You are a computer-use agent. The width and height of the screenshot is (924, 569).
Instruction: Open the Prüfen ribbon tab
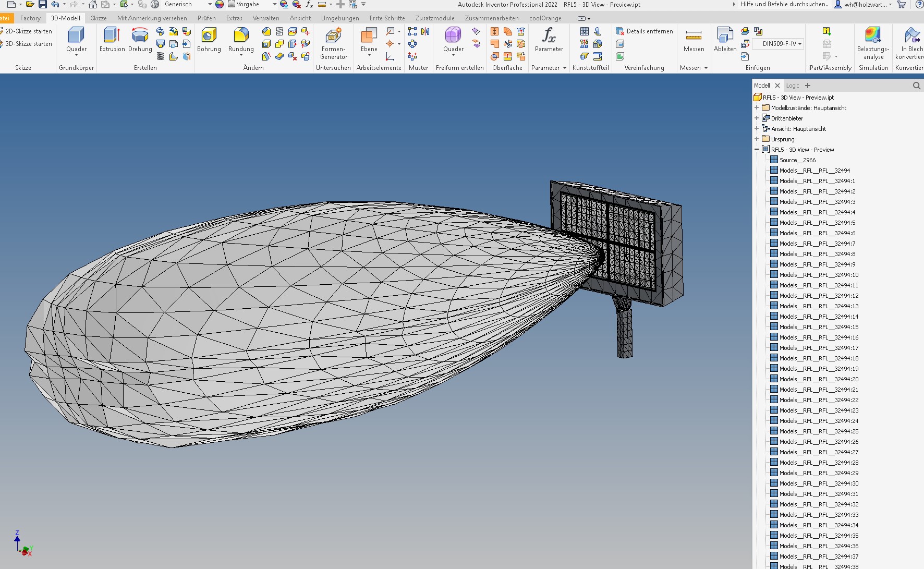point(206,18)
